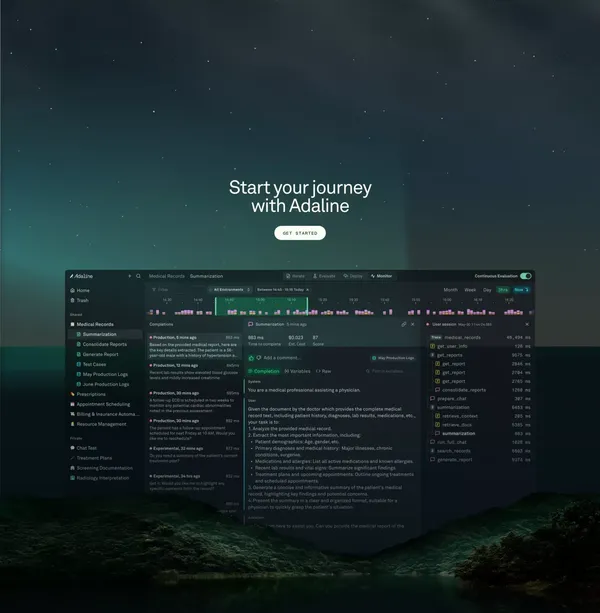
Task: Switch to the Raw tab
Action: pyautogui.click(x=323, y=371)
